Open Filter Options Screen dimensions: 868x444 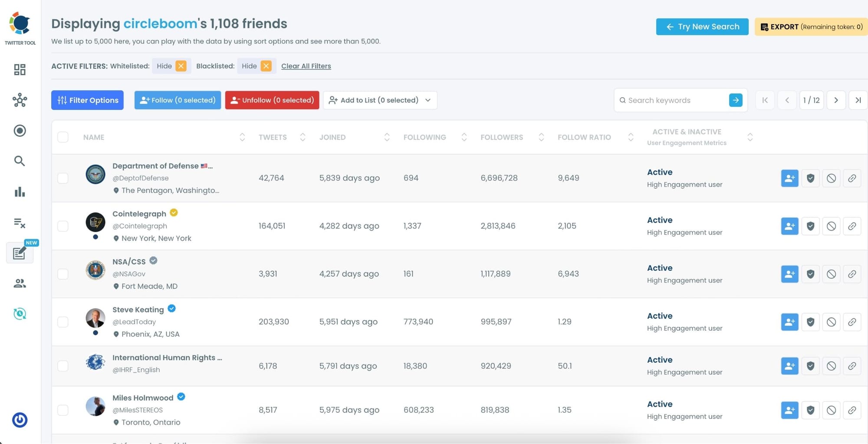(87, 100)
